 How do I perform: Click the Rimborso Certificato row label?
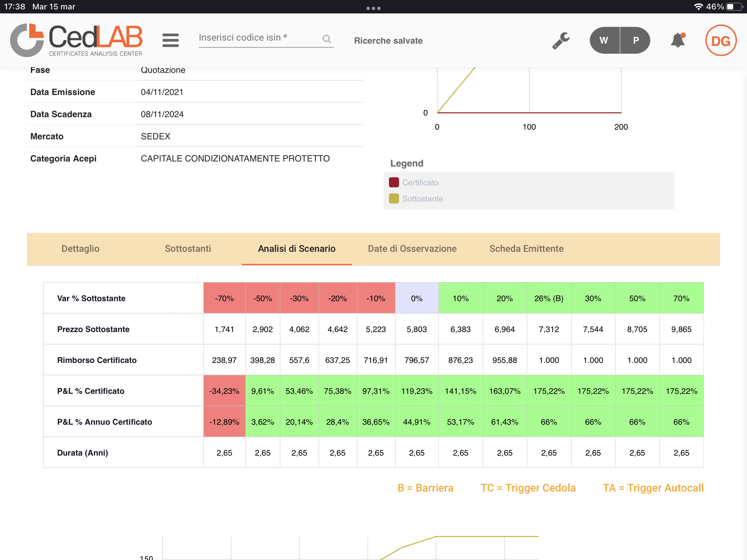(x=97, y=360)
